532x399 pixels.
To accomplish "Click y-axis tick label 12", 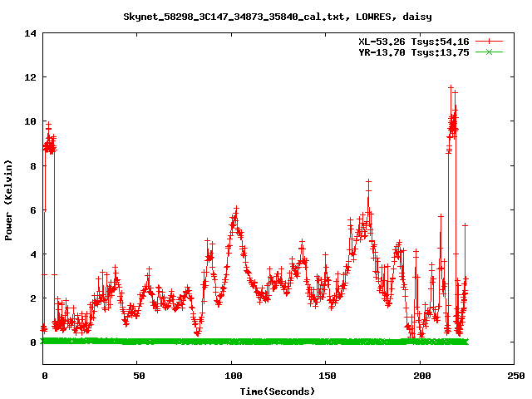I will click(30, 77).
